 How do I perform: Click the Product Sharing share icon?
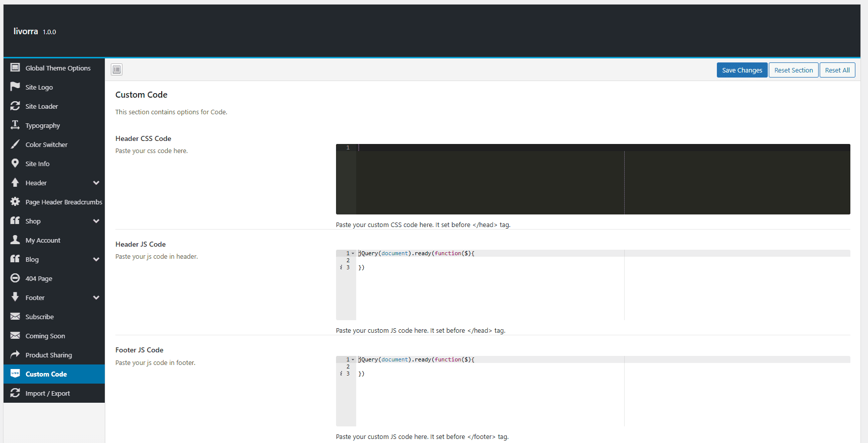(x=15, y=354)
